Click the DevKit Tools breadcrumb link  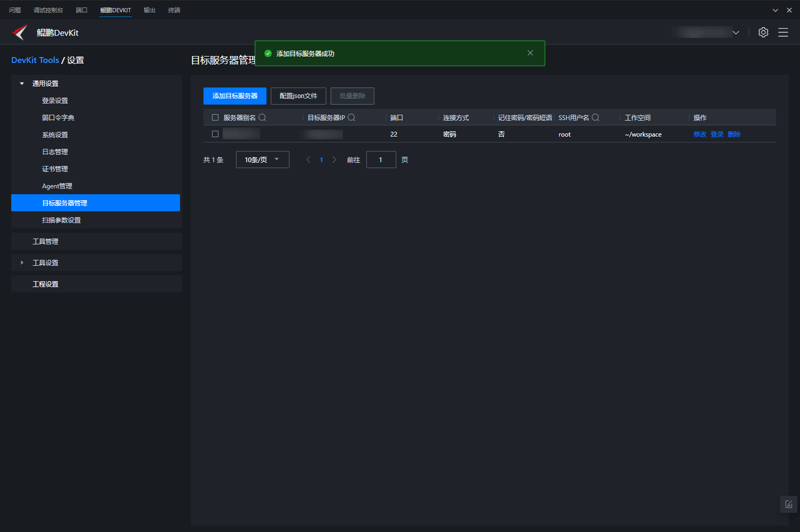click(x=35, y=60)
